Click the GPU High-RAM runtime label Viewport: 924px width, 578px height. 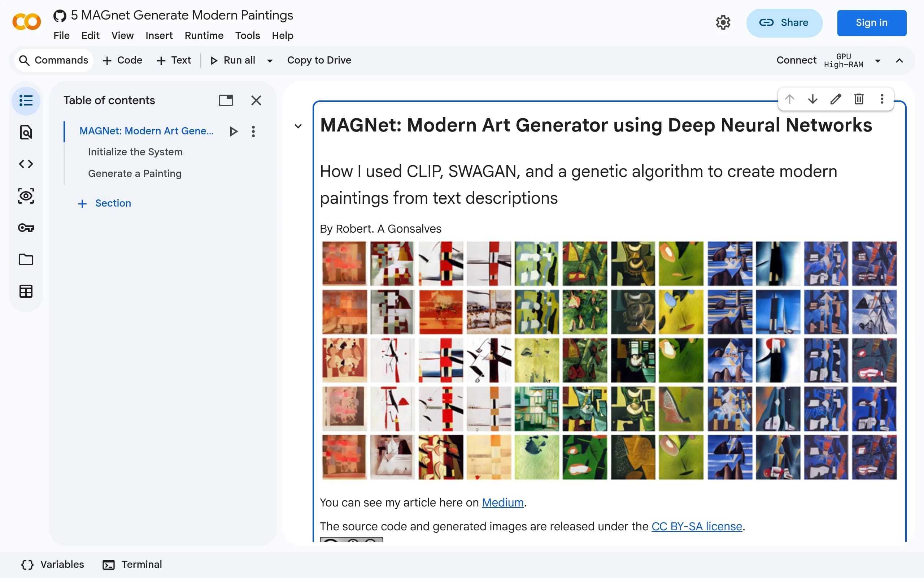844,60
